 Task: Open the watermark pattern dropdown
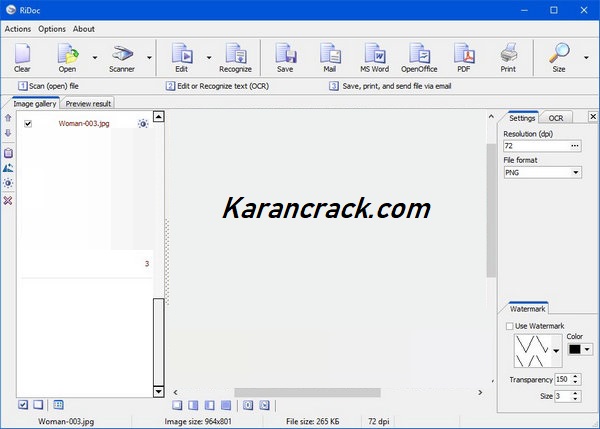point(556,351)
